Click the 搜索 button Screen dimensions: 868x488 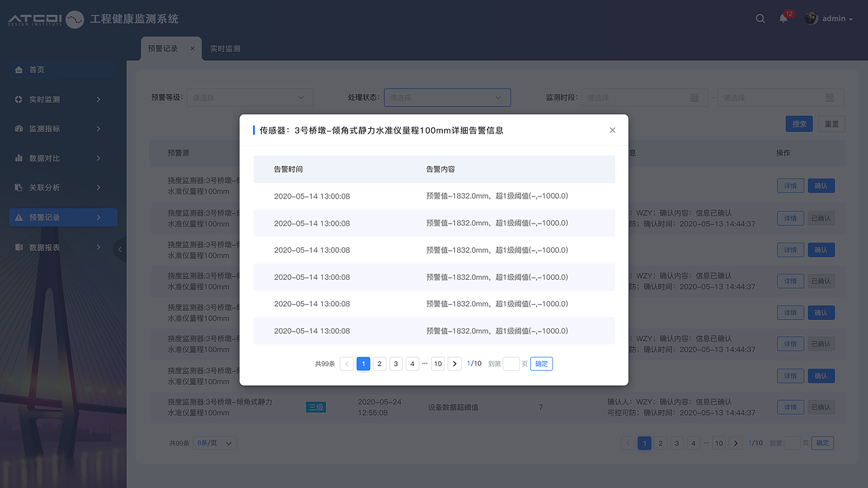[x=800, y=124]
